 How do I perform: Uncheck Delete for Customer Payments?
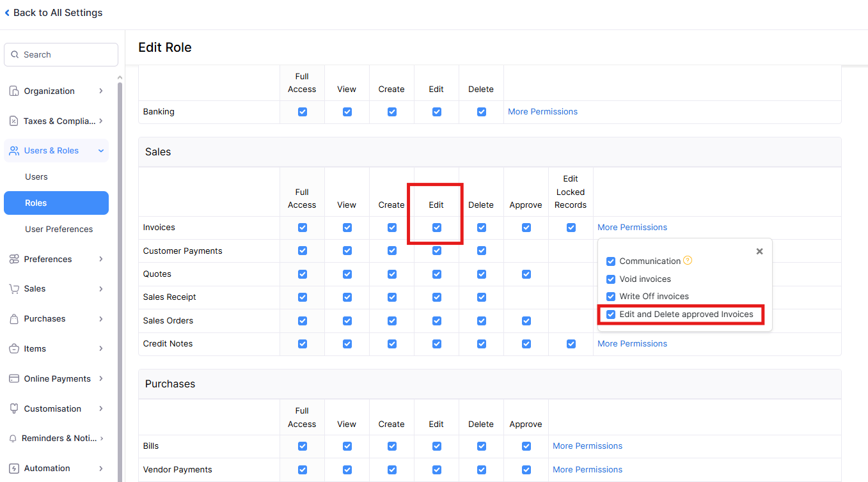[482, 251]
